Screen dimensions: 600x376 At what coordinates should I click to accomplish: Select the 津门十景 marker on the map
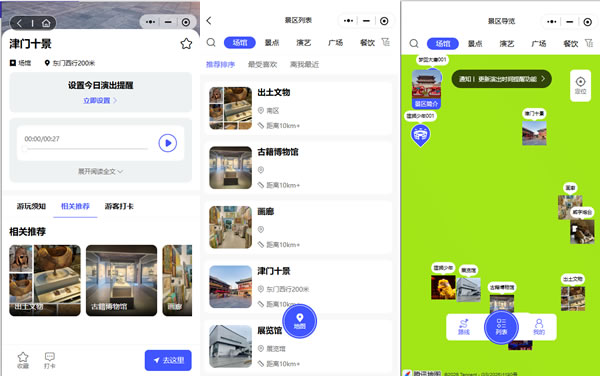(x=534, y=133)
